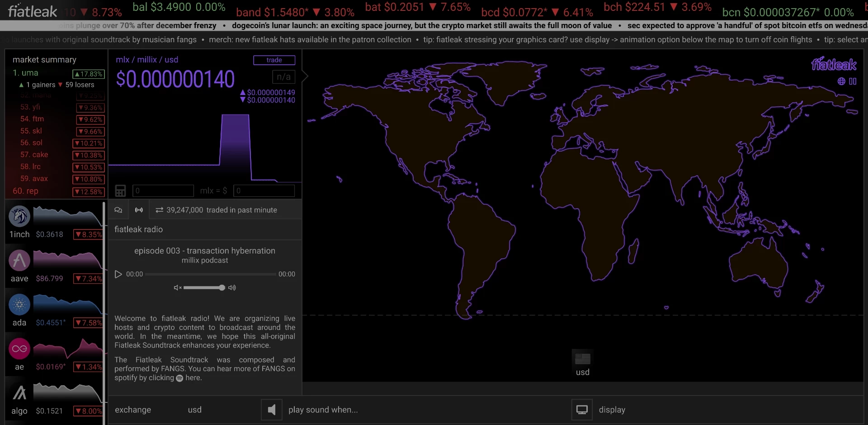Open the display options monitor icon
868x425 pixels.
(582, 410)
